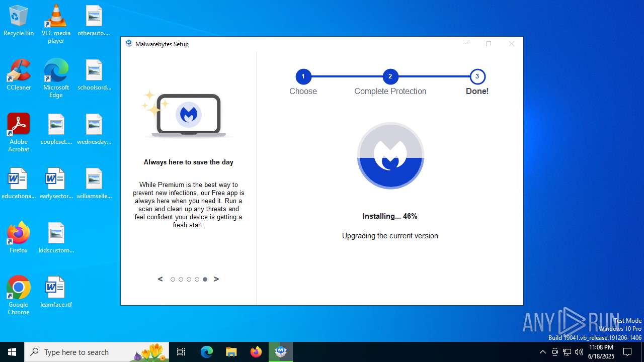Select the schoolsord image file icon

94,75
